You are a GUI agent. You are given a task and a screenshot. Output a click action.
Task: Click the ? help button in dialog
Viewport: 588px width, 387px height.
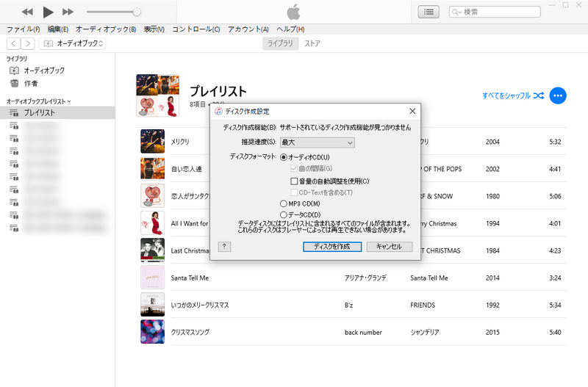coord(224,247)
